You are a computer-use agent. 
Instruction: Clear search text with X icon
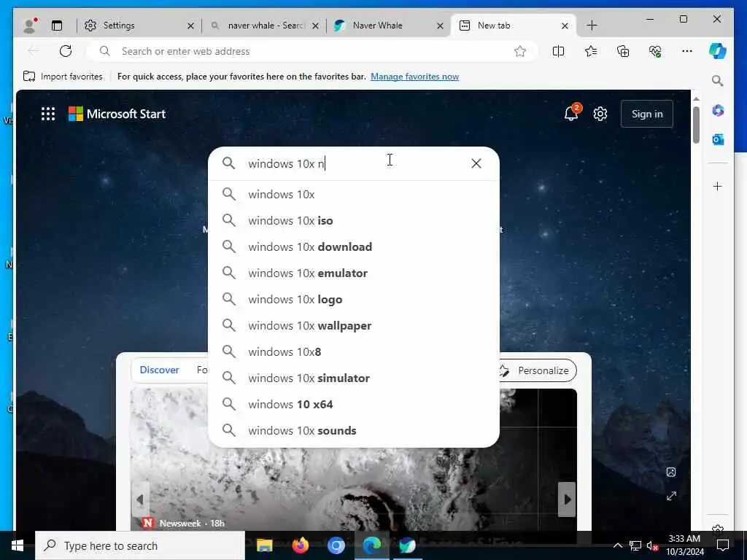coord(476,163)
